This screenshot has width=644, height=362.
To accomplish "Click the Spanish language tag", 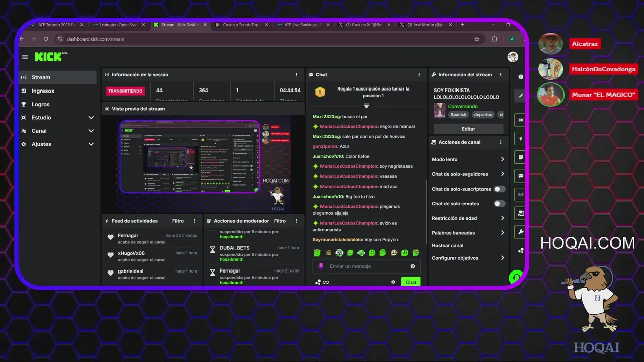I will (x=458, y=115).
